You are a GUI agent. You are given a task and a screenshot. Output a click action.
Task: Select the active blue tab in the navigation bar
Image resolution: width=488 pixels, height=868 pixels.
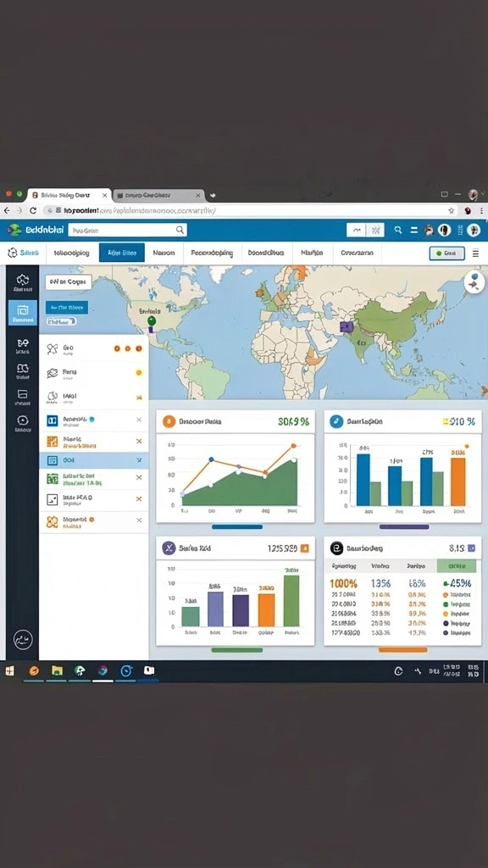pos(122,253)
